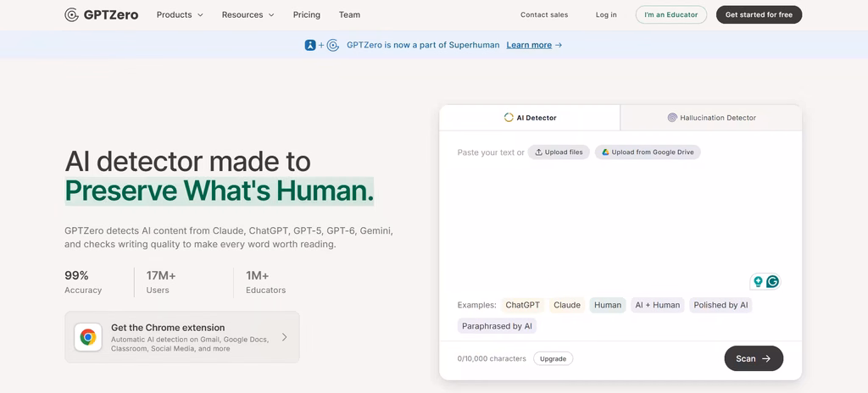Open the Team page

349,15
